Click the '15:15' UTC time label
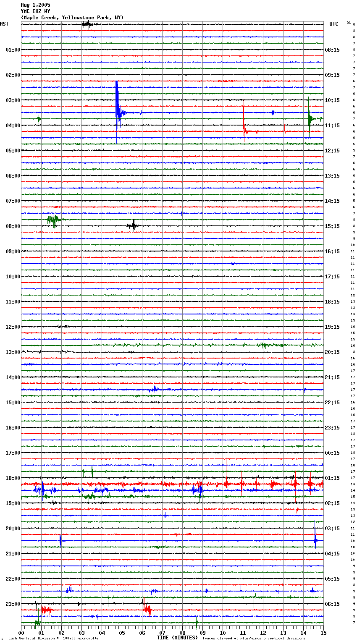357x644 pixels. click(332, 226)
